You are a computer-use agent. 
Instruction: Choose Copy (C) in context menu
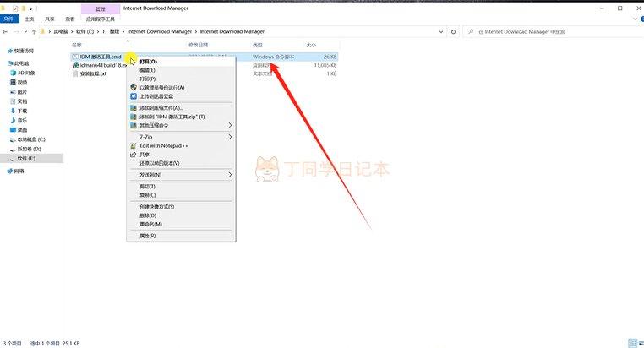(181, 195)
